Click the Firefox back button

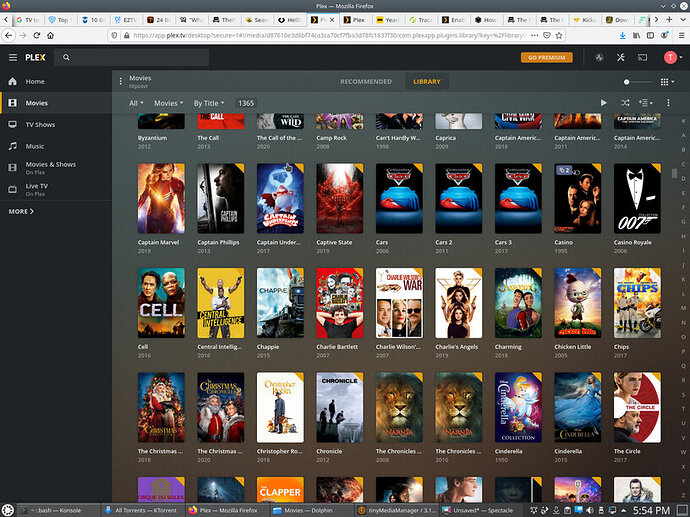pyautogui.click(x=9, y=35)
